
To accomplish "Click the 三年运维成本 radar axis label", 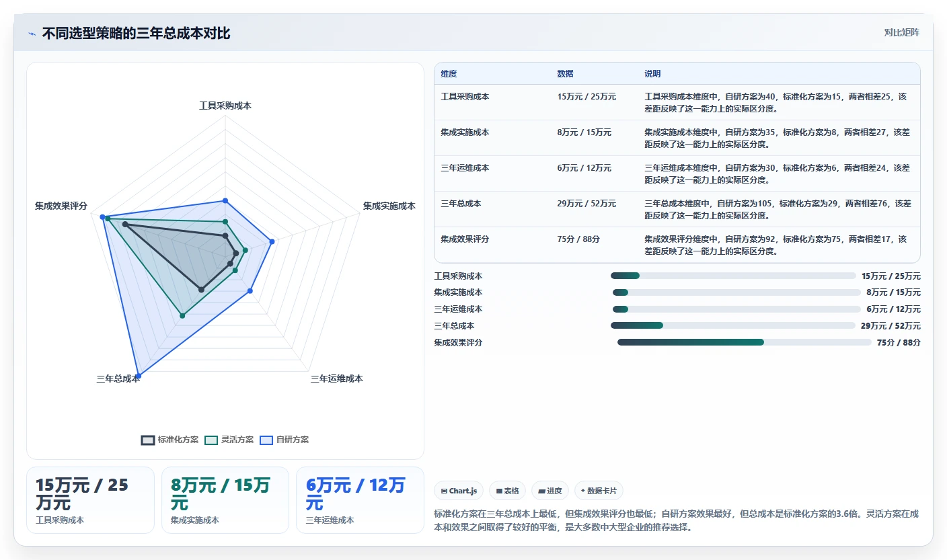I will pyautogui.click(x=336, y=379).
